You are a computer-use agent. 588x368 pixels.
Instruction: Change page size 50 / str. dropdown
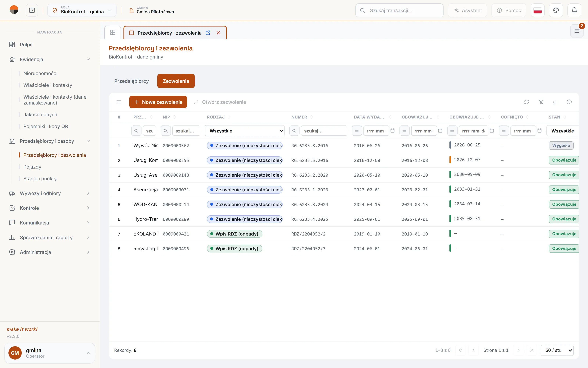(557, 350)
